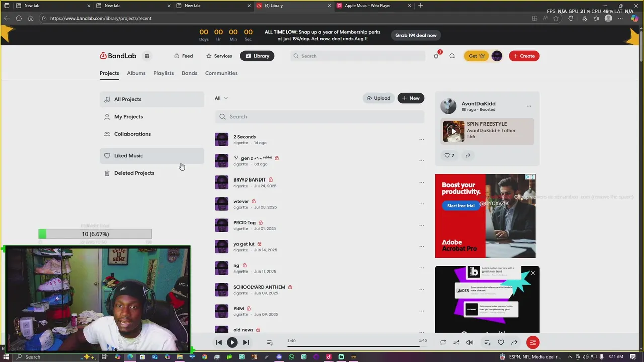Share the current track from player

pyautogui.click(x=514, y=342)
